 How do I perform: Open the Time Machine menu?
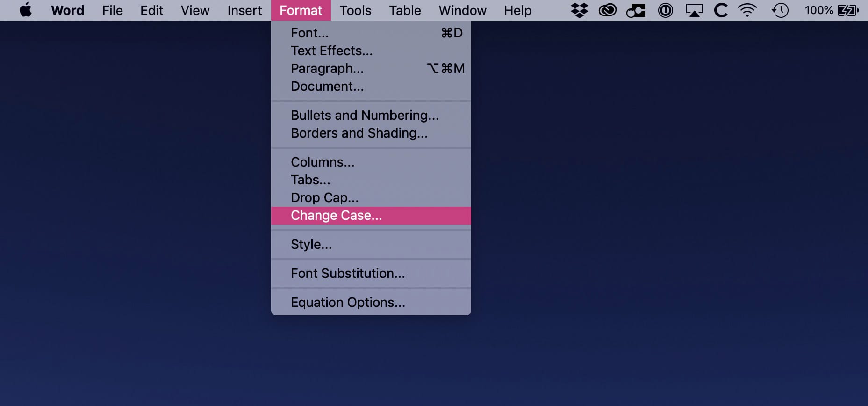(780, 10)
